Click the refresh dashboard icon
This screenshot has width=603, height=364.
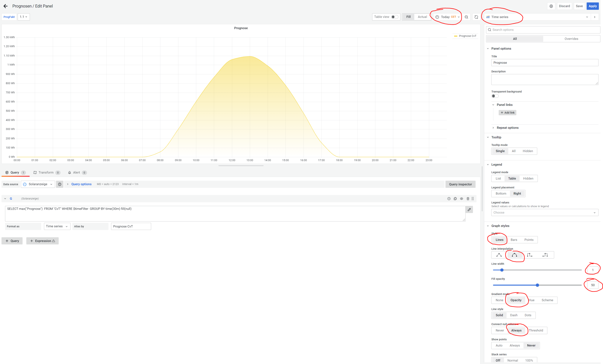[476, 17]
